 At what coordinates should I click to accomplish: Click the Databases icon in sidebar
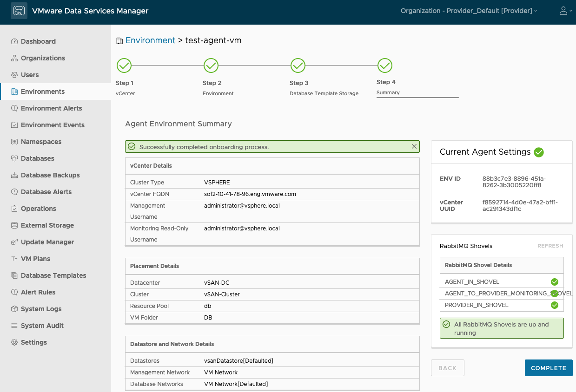tap(14, 158)
